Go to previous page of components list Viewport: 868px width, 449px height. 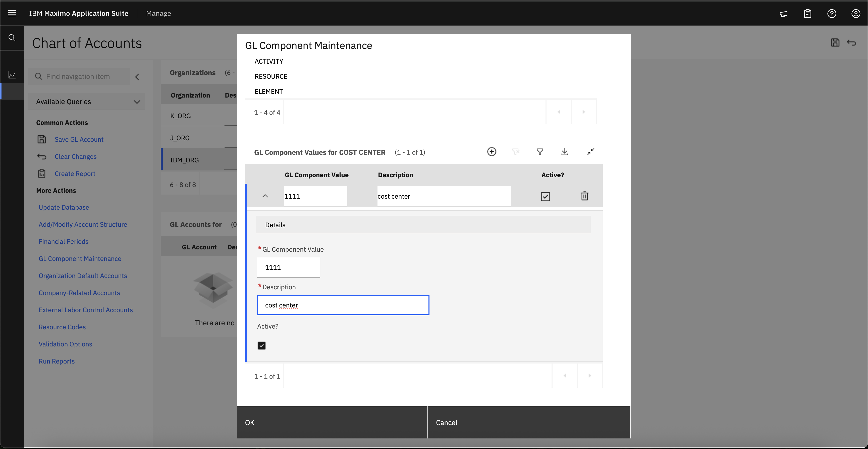(x=559, y=112)
